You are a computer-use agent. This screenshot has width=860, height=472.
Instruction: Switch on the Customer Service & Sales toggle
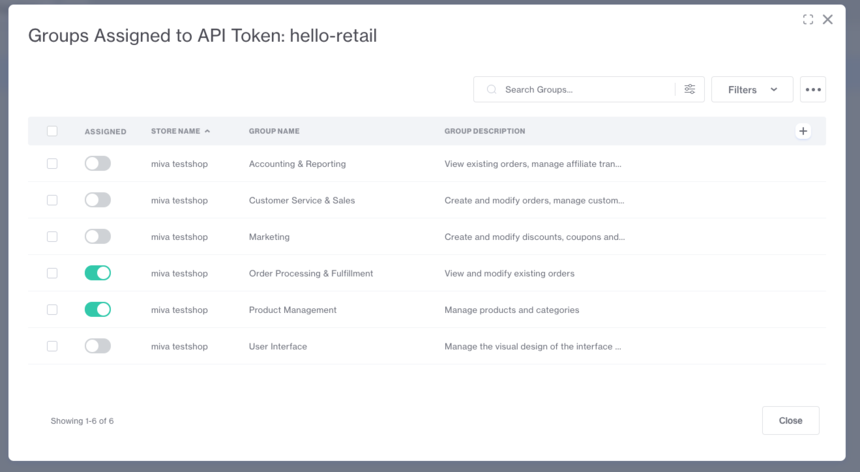[98, 200]
